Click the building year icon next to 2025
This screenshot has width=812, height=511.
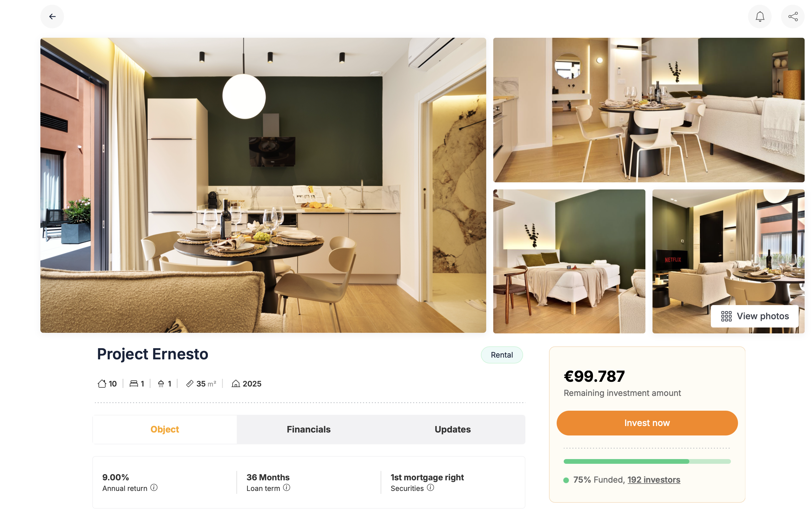[x=236, y=384]
